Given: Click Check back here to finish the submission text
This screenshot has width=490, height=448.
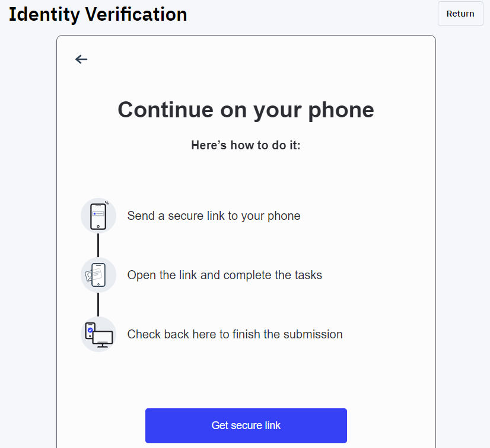Looking at the screenshot, I should (x=235, y=334).
